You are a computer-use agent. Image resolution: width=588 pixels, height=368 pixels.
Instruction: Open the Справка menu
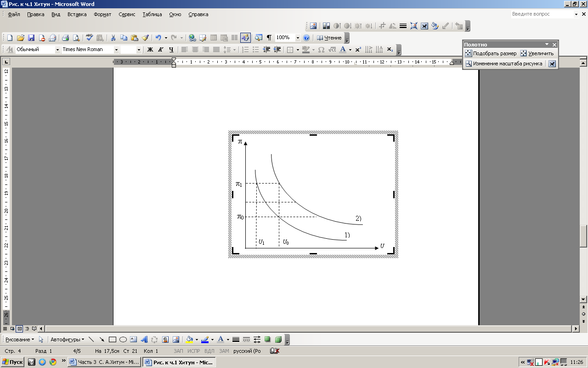click(198, 14)
